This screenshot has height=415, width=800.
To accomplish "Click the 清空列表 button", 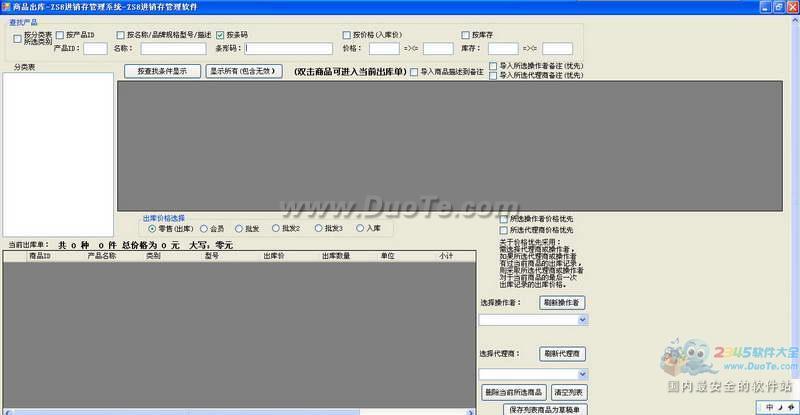I will point(568,393).
